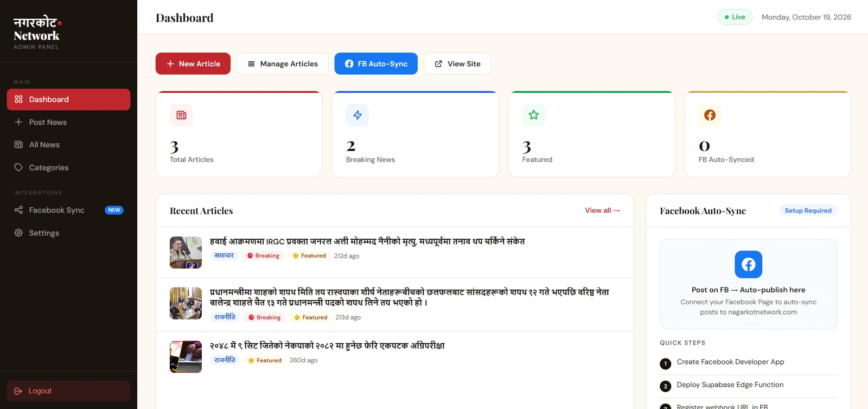Screen dimensions: 868x409
Task: Click the Breaking tag of 212d ago article
Action: coord(263,255)
